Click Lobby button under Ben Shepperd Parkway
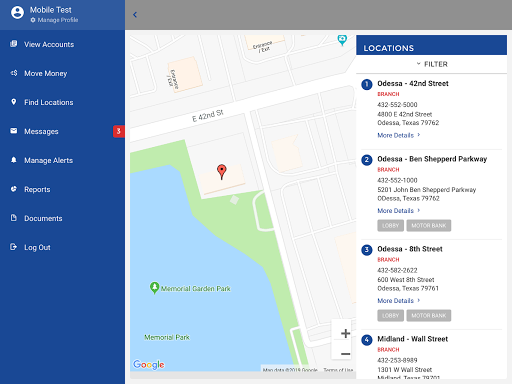The width and height of the screenshot is (512, 384). click(391, 226)
